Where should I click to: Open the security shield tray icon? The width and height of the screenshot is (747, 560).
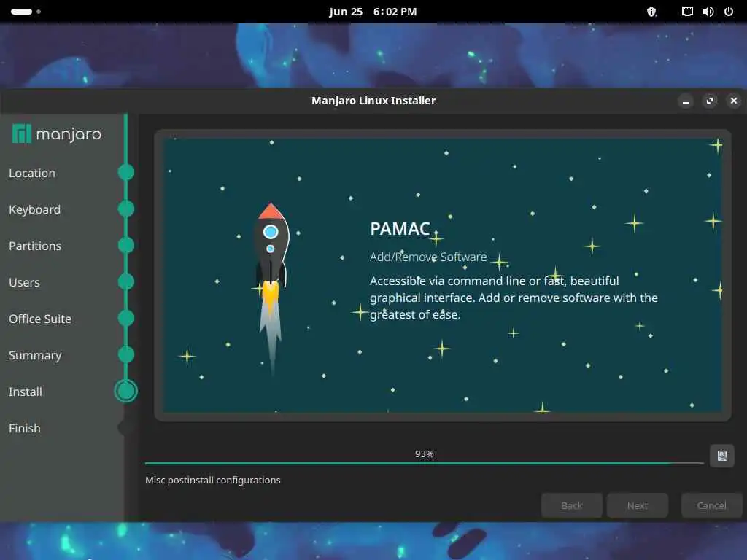click(651, 12)
